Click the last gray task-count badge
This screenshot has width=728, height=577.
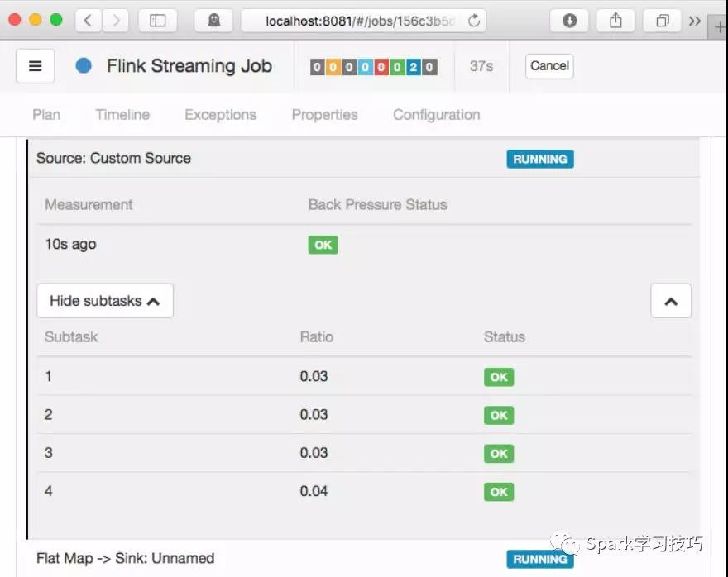click(x=429, y=67)
